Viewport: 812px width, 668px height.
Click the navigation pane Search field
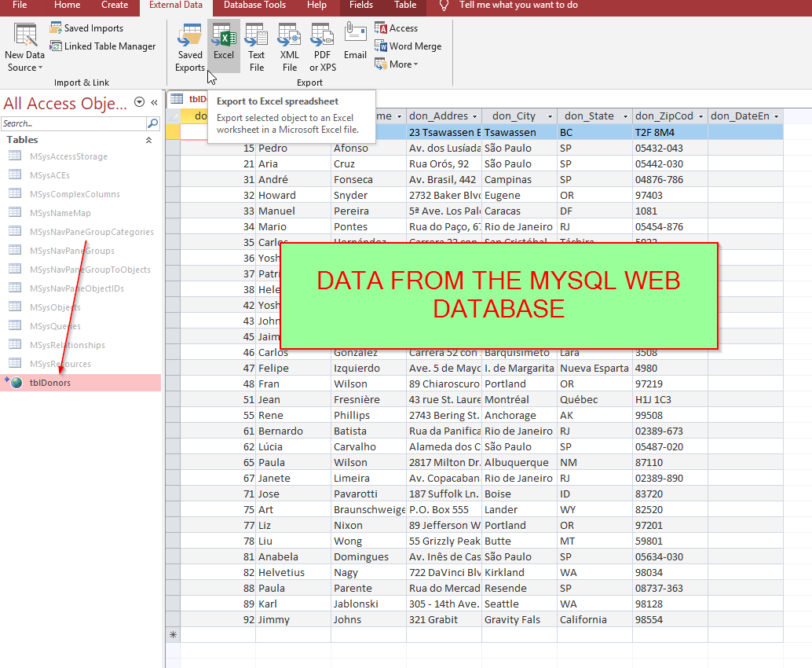coord(74,123)
